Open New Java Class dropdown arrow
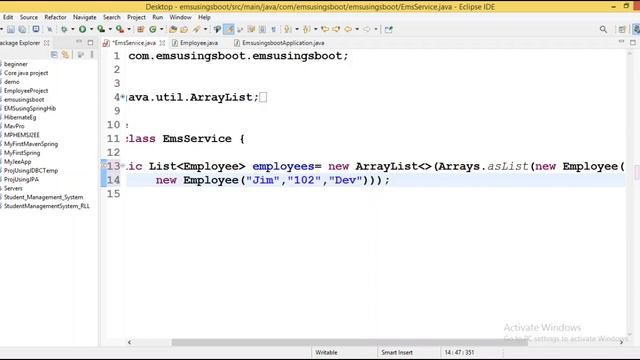The height and width of the screenshot is (360, 640). coord(162,29)
